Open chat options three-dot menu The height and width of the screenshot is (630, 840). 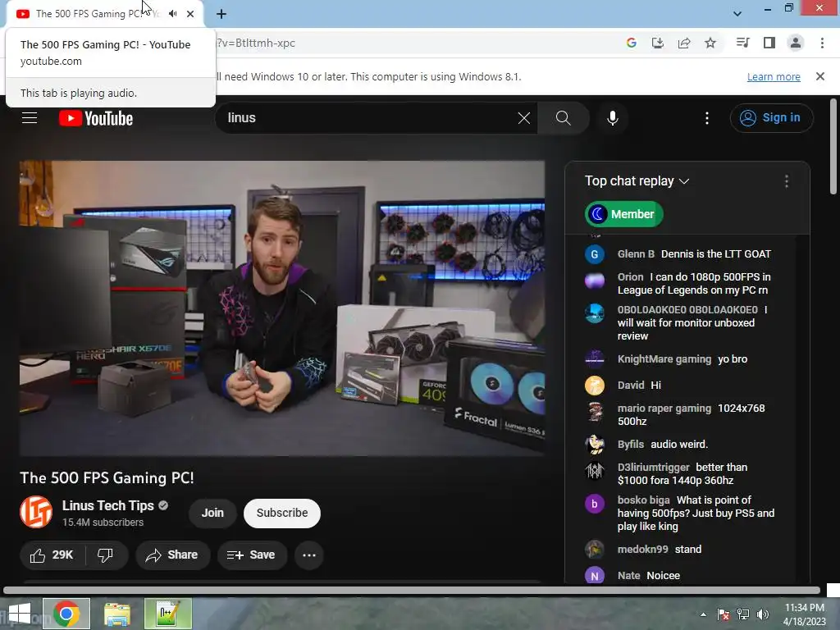pyautogui.click(x=786, y=181)
